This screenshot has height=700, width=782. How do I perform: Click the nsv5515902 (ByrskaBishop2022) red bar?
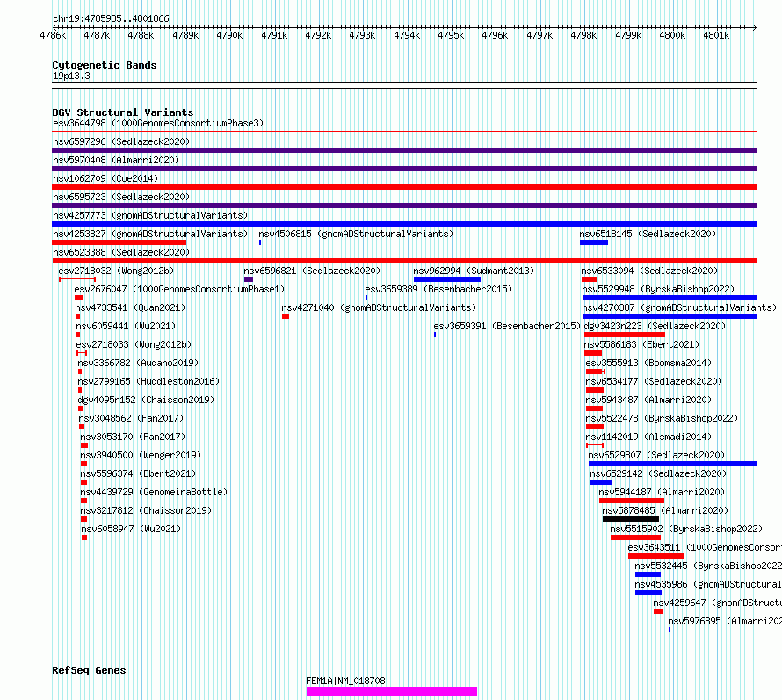(635, 538)
